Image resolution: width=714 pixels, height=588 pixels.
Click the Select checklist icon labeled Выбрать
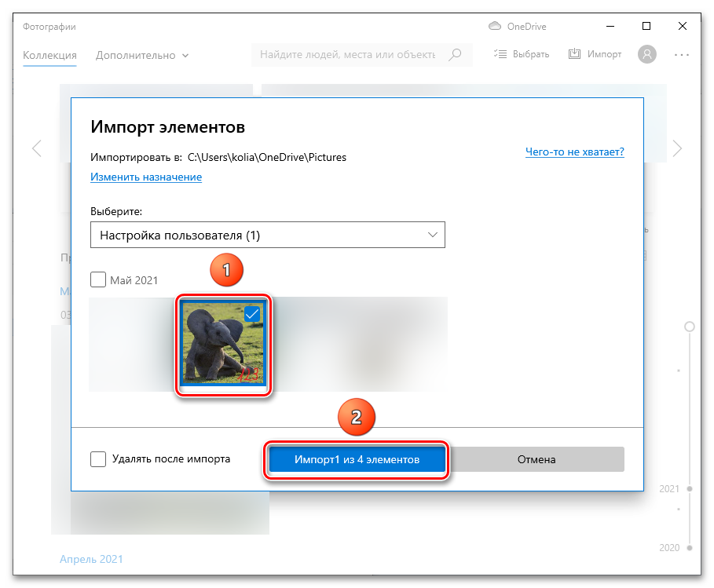[500, 54]
